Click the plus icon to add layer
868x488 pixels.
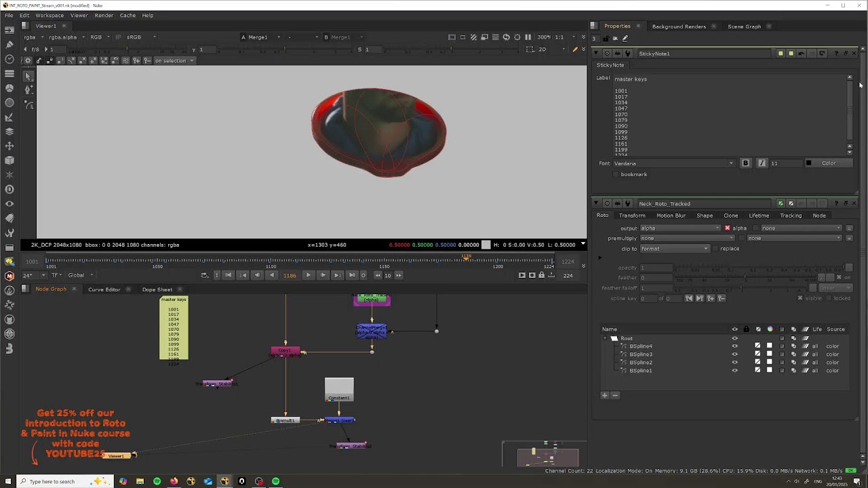coord(605,395)
